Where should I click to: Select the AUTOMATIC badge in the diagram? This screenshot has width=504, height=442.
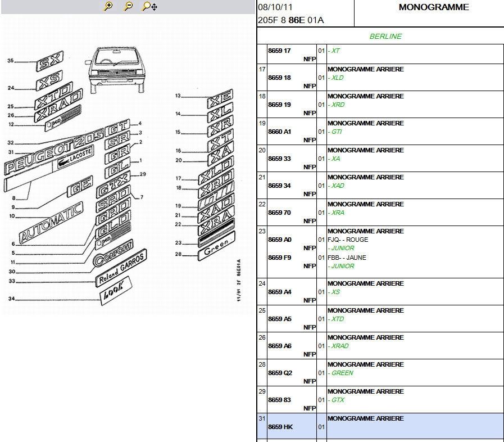tap(51, 224)
